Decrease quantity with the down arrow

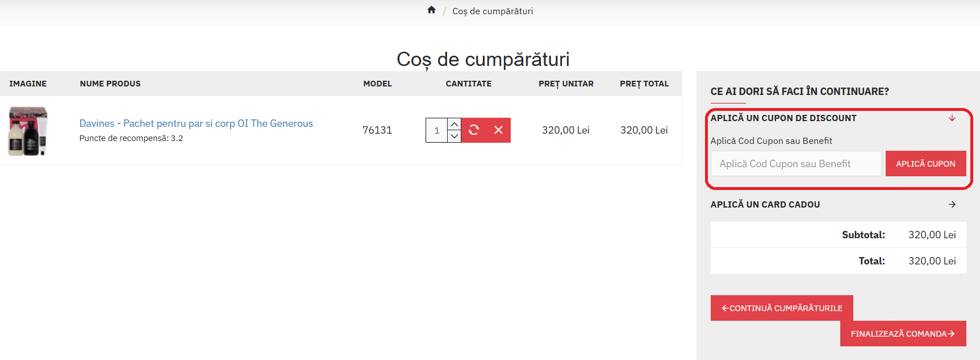pos(454,136)
